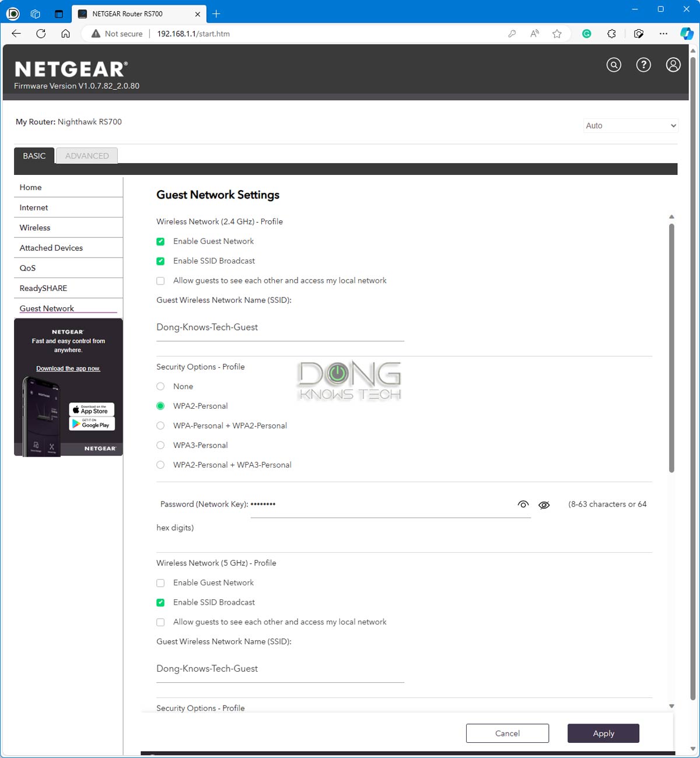Open browser Settings and more menu
This screenshot has width=700, height=758.
[663, 34]
